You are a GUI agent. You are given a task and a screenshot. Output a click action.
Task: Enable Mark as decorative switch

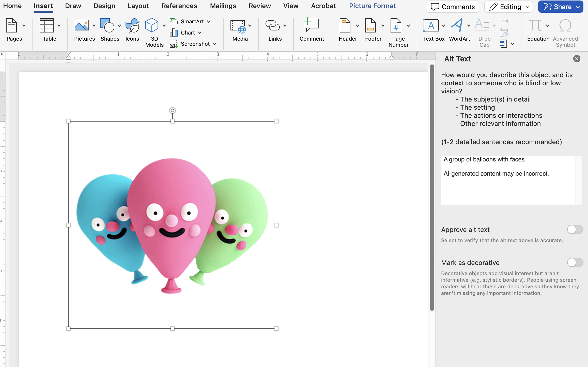tap(575, 262)
